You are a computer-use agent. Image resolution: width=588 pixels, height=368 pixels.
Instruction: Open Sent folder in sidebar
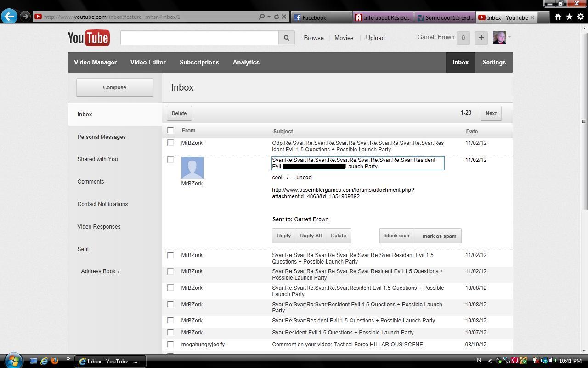[83, 249]
